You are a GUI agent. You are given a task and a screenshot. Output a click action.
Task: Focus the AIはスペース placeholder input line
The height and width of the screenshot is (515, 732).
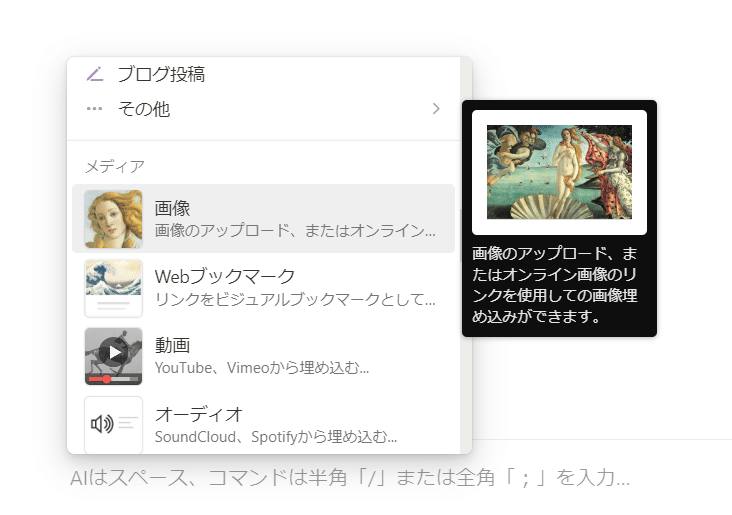[350, 478]
